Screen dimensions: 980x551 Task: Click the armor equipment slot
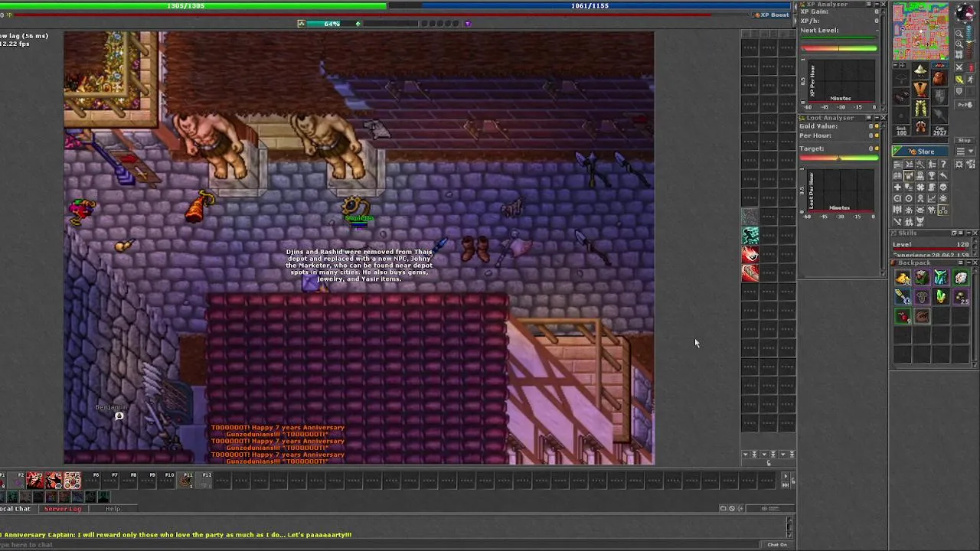click(x=920, y=89)
